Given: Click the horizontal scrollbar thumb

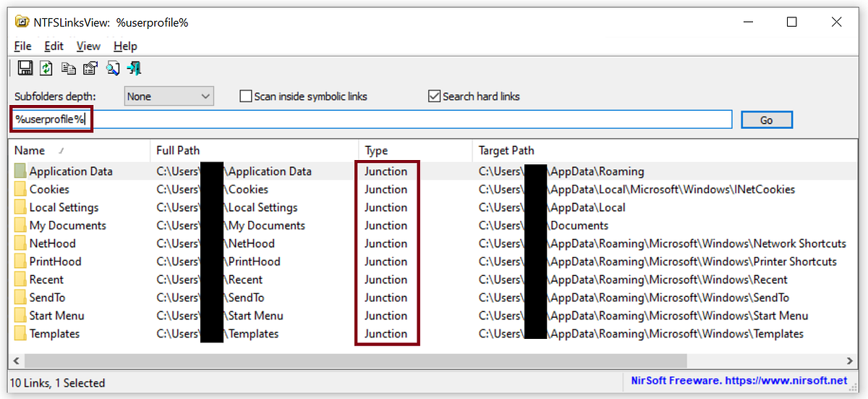Looking at the screenshot, I should tap(356, 360).
